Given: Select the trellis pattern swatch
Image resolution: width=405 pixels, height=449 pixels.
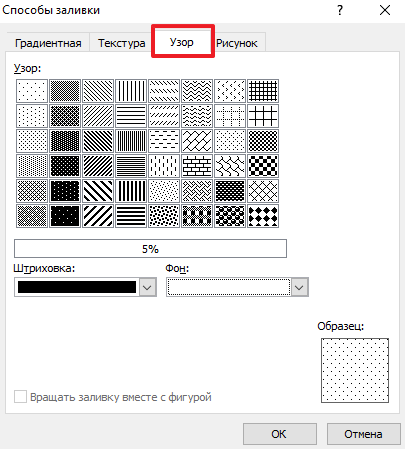Looking at the screenshot, I should click(x=230, y=191).
